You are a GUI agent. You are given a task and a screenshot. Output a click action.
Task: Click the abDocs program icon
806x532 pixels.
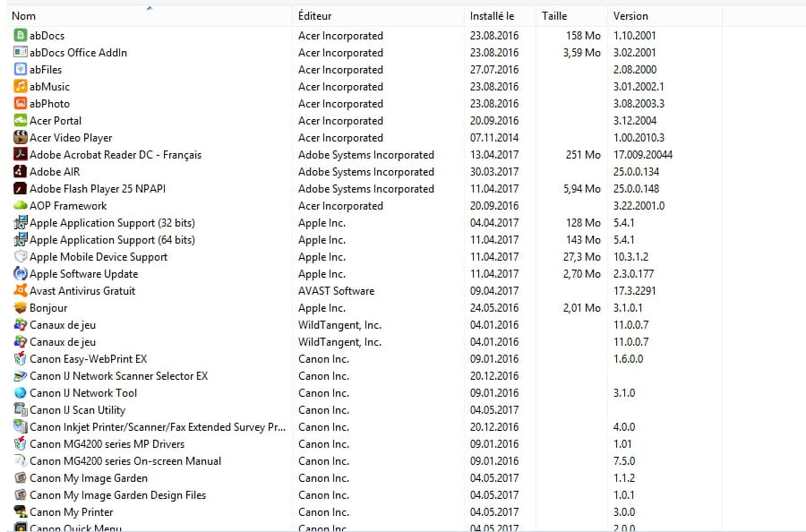coord(20,36)
